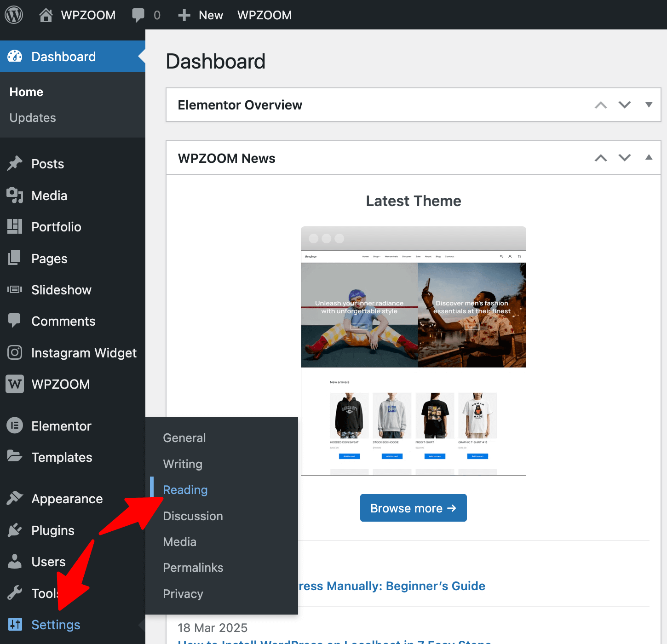Move WPZOOM News panel up
667x644 pixels.
pyautogui.click(x=601, y=158)
